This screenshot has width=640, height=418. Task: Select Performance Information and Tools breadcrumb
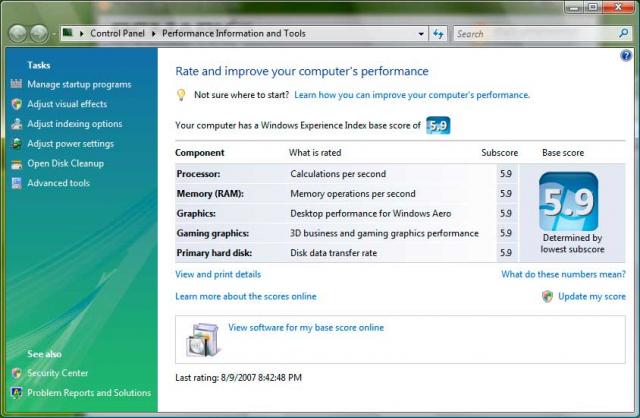click(x=234, y=33)
